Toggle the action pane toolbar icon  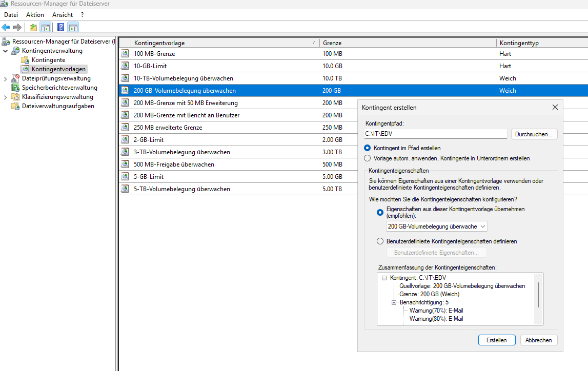pos(73,27)
